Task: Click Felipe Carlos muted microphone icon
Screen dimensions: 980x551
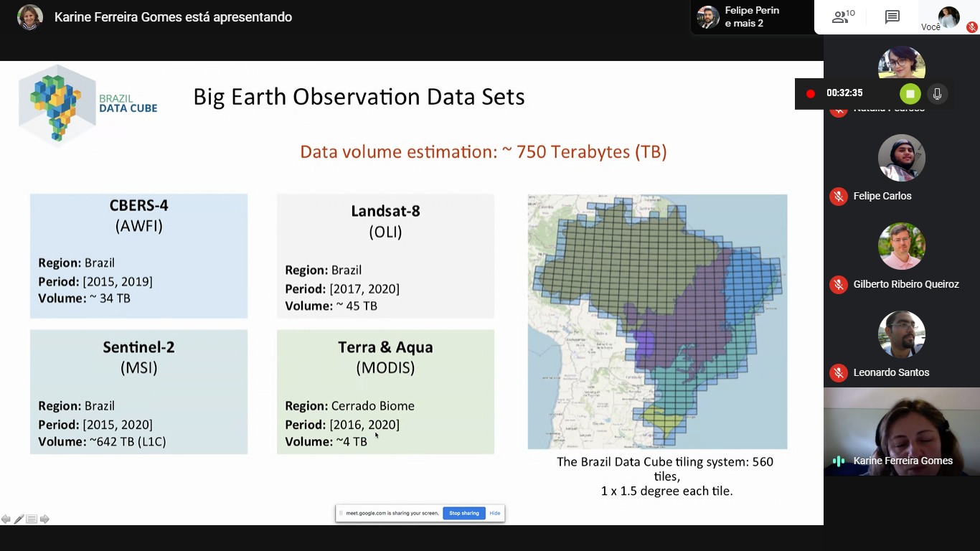Action: point(839,196)
